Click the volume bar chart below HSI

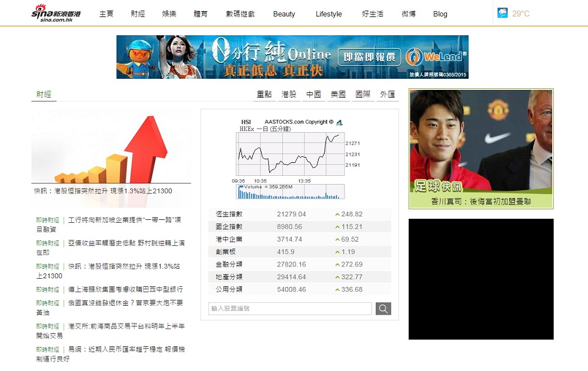(x=290, y=191)
